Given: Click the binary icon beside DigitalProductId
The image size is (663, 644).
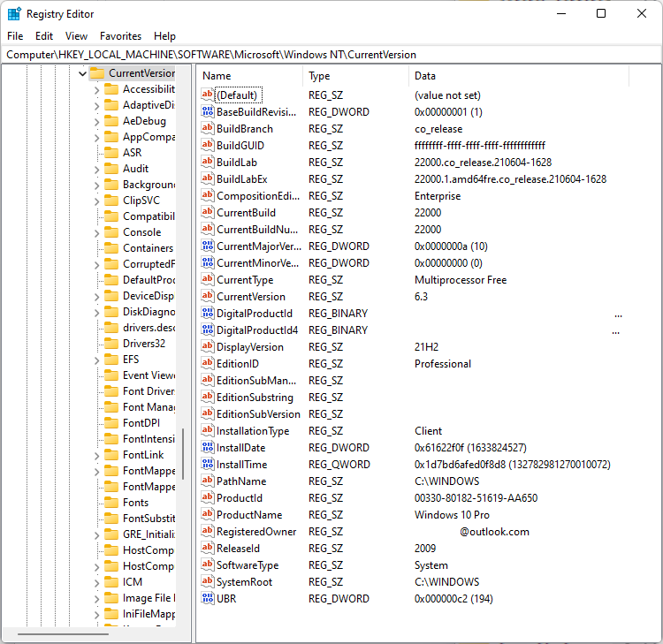Looking at the screenshot, I should click(x=207, y=313).
